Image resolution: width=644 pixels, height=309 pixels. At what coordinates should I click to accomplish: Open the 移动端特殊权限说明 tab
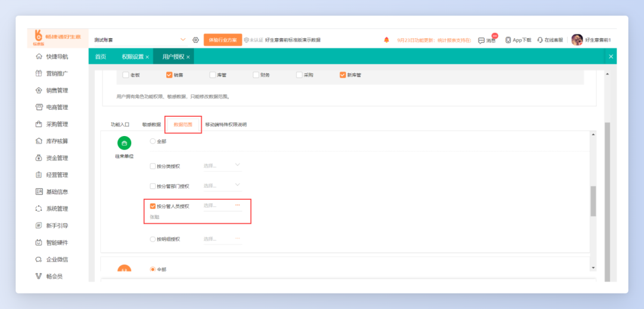point(226,124)
